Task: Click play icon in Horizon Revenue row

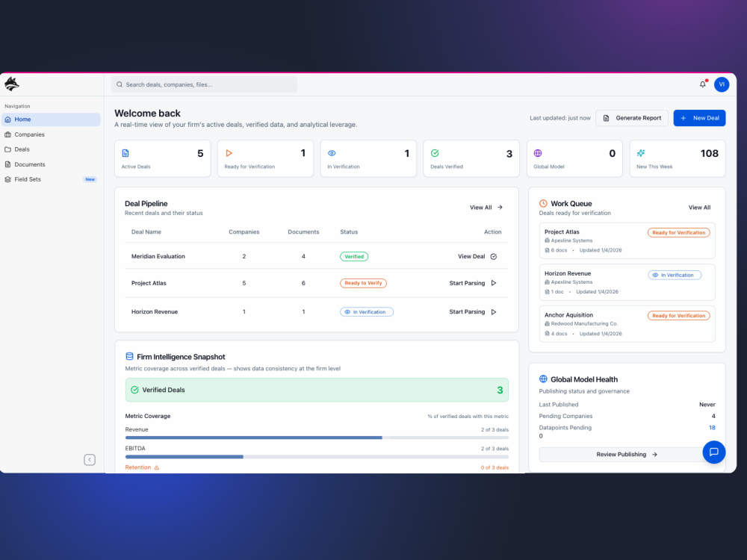Action: (x=494, y=312)
